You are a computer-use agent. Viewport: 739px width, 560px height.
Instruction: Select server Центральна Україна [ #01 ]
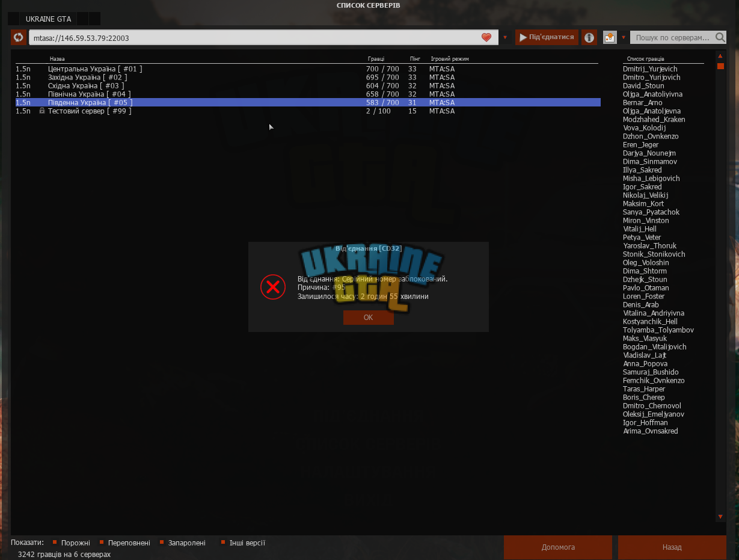[x=307, y=69]
